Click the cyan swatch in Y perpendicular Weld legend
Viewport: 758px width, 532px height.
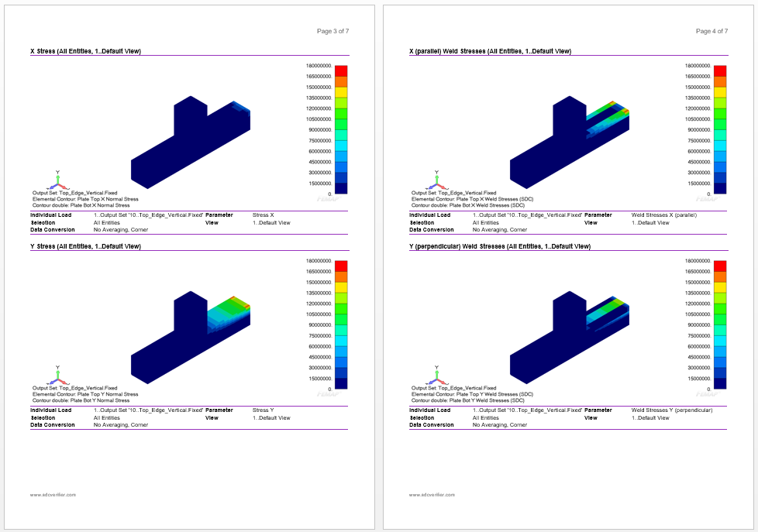tap(720, 341)
